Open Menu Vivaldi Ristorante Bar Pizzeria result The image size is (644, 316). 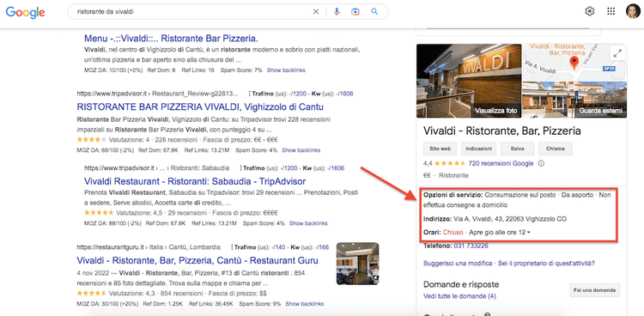pyautogui.click(x=171, y=39)
